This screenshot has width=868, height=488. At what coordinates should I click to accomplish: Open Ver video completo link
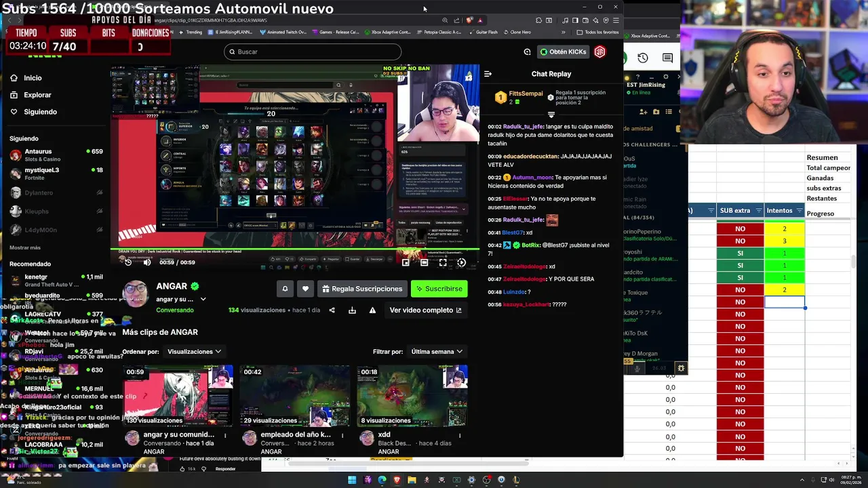425,310
